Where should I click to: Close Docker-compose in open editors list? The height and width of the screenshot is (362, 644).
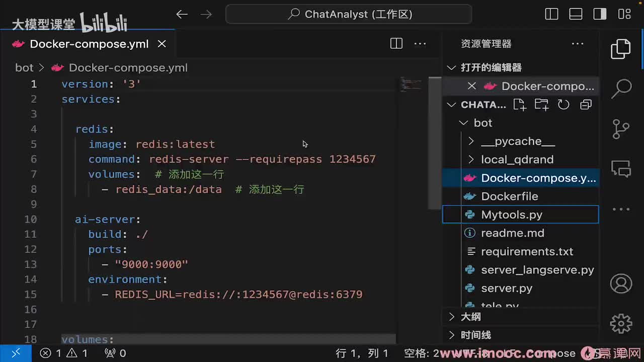pyautogui.click(x=471, y=86)
